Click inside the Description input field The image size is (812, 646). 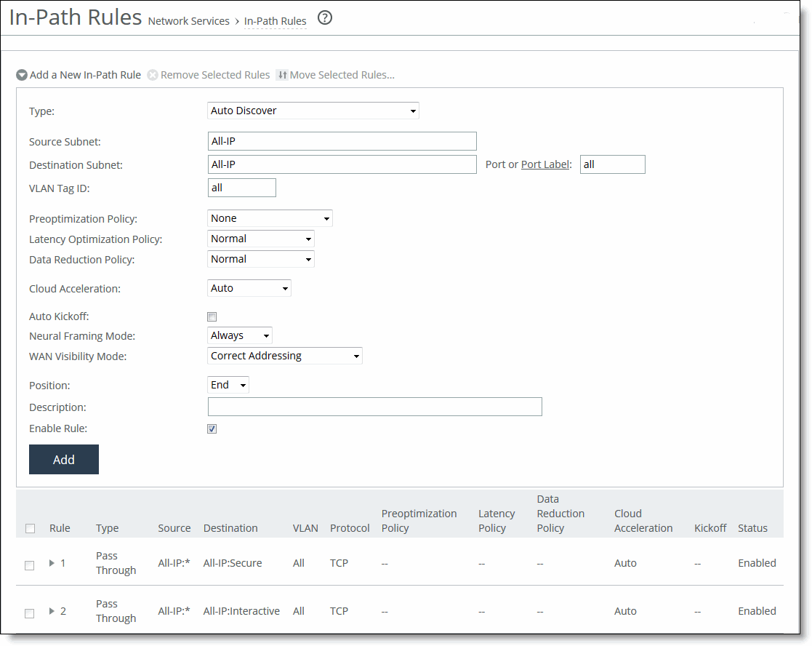pyautogui.click(x=374, y=407)
